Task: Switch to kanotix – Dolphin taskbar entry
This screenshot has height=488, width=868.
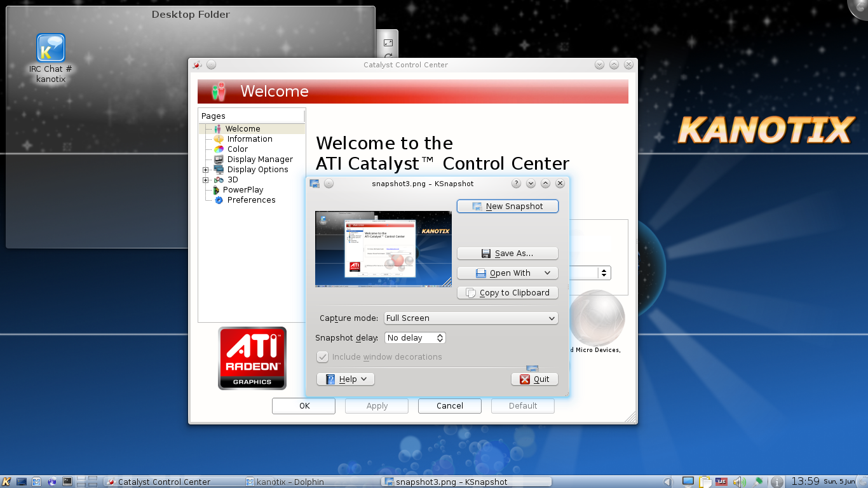Action: click(x=311, y=482)
